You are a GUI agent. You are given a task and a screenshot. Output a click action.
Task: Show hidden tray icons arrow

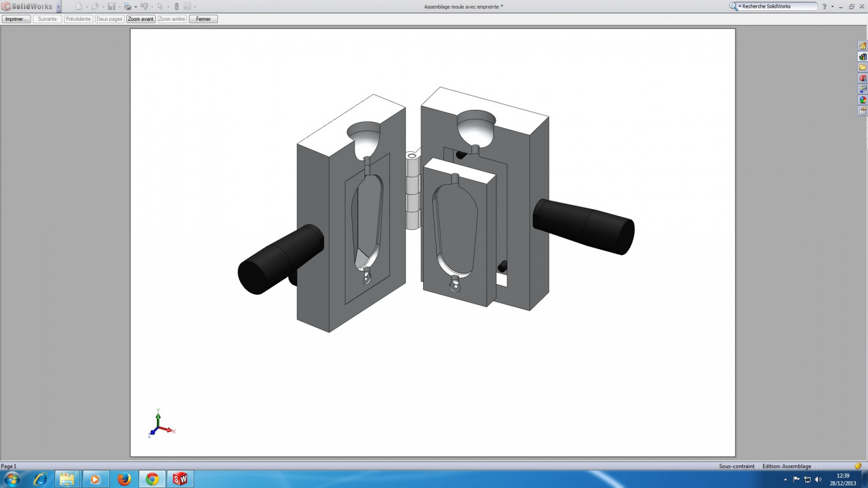click(786, 479)
